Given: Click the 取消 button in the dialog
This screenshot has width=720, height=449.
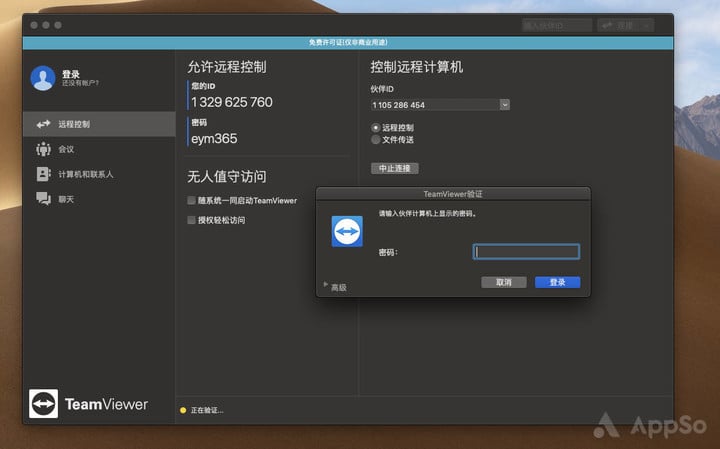Looking at the screenshot, I should (504, 282).
